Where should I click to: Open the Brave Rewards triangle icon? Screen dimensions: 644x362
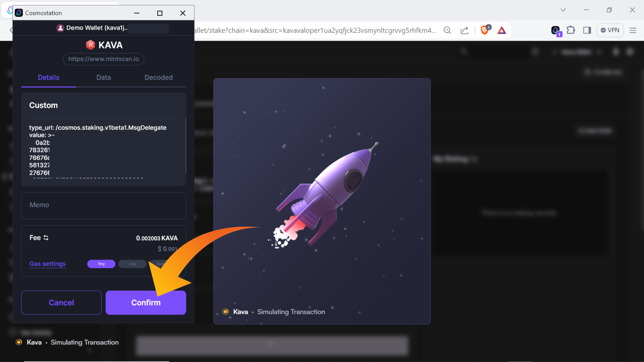point(502,30)
